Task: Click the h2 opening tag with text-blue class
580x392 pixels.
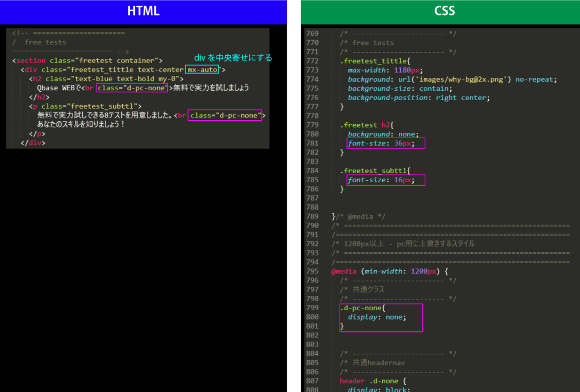Action: (106, 79)
